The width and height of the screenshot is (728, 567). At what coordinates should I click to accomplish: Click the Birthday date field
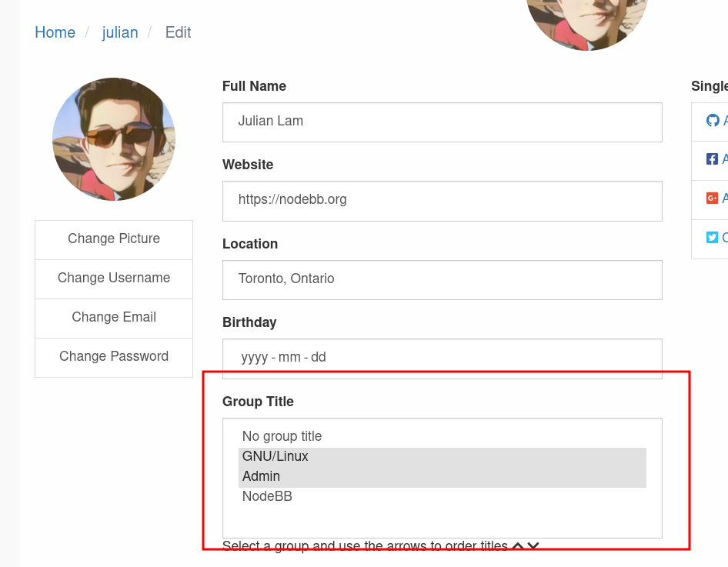[x=442, y=357]
